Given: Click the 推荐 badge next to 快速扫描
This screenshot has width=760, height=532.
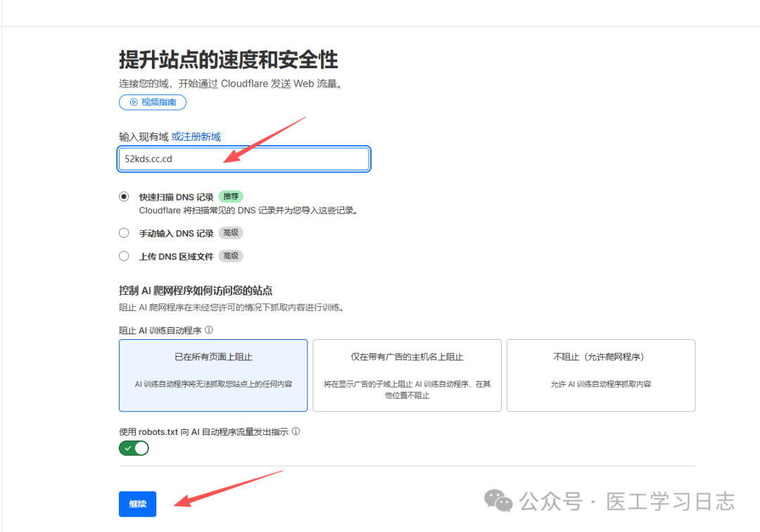Looking at the screenshot, I should click(230, 196).
